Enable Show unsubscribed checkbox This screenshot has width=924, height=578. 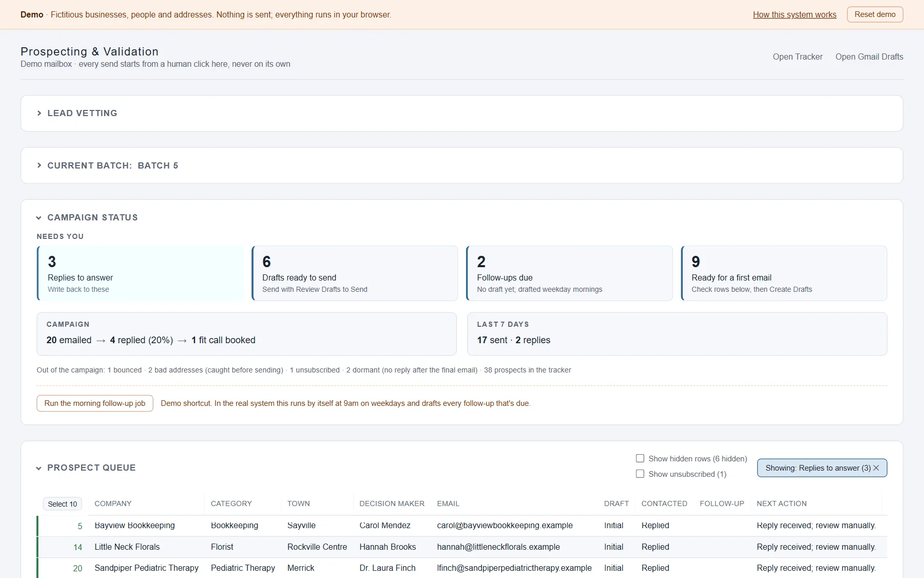point(640,474)
